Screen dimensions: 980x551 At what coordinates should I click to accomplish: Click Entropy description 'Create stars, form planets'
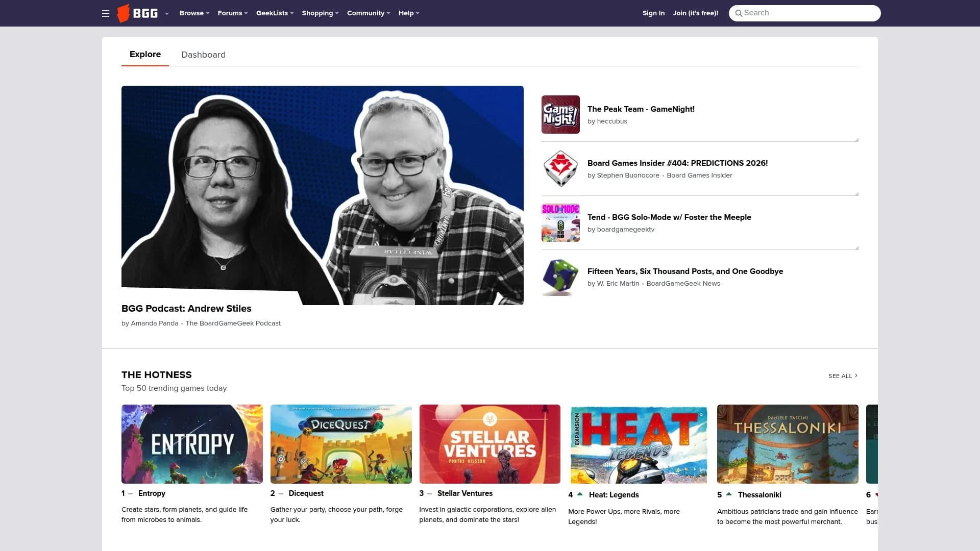click(x=184, y=515)
